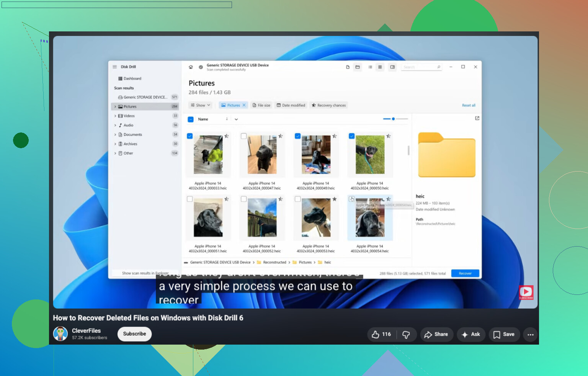The height and width of the screenshot is (376, 588).
Task: Check the 000047.heic checkbox
Action: 243,136
